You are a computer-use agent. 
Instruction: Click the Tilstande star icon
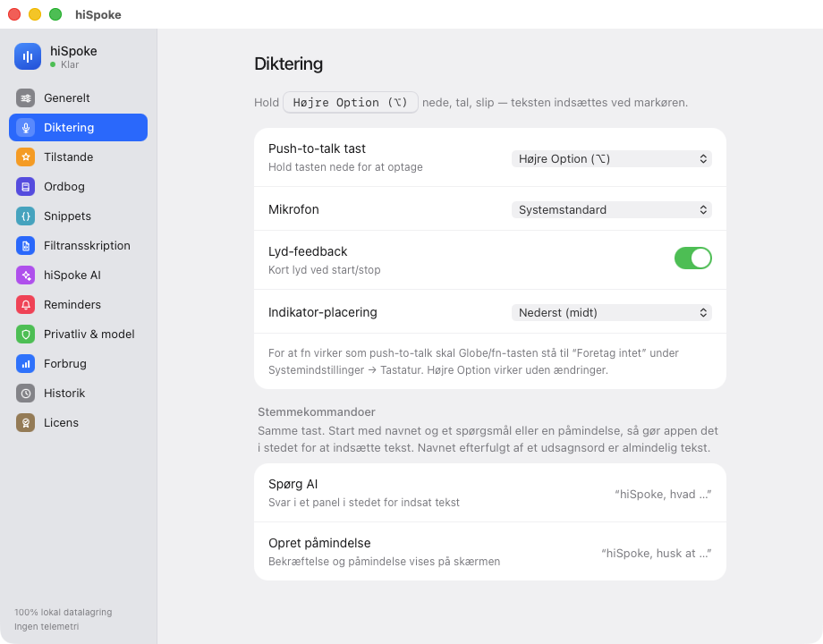pyautogui.click(x=25, y=157)
